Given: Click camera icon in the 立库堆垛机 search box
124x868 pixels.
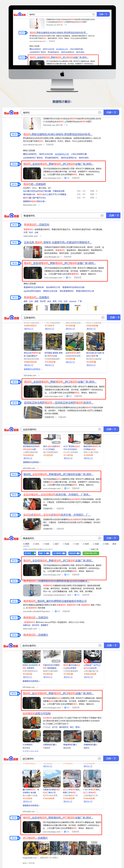Looking at the screenshot, I should coord(103,317).
